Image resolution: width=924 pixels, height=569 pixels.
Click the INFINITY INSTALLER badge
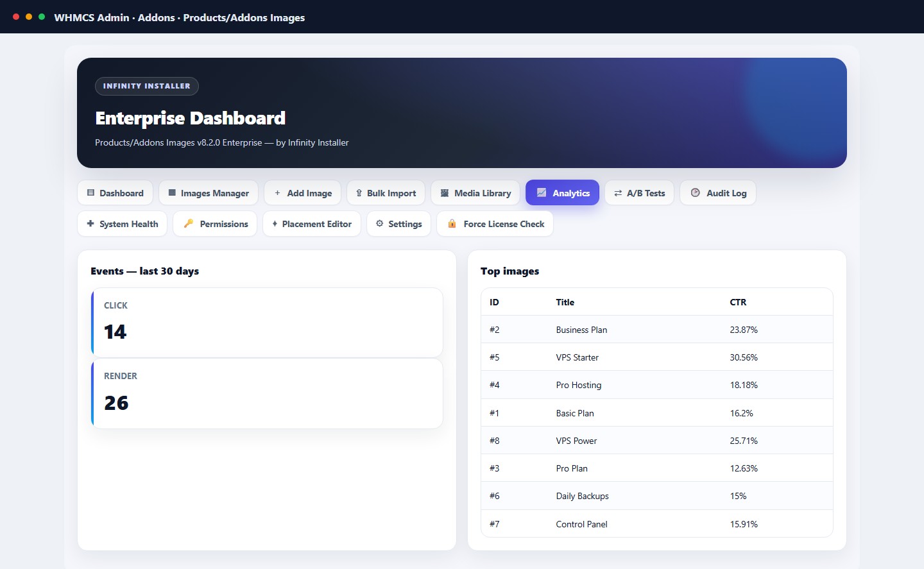pos(147,86)
